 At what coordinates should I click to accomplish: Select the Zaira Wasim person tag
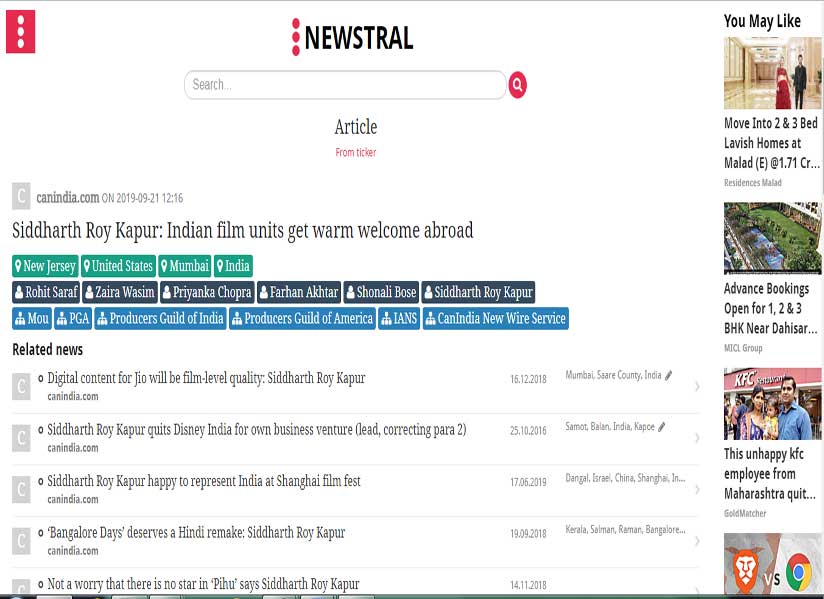(x=120, y=292)
